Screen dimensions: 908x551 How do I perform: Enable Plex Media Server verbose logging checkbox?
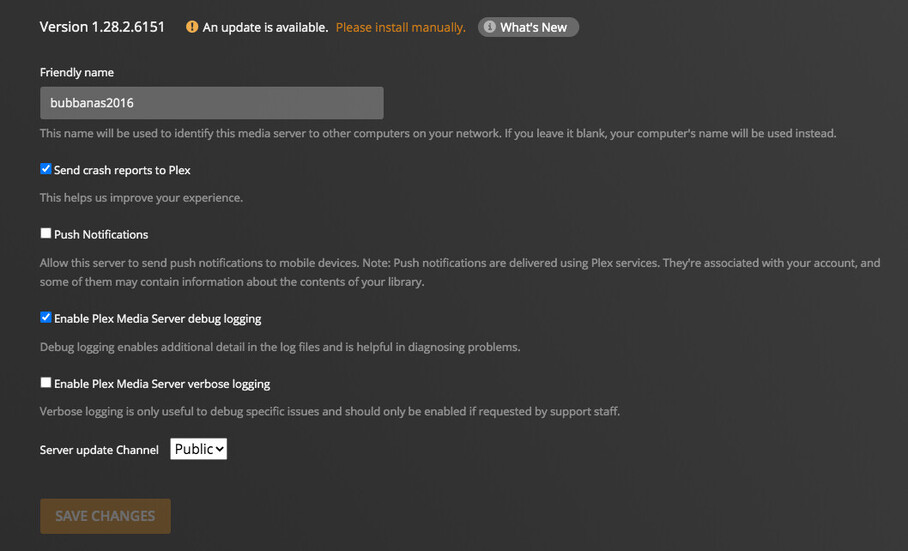click(46, 382)
